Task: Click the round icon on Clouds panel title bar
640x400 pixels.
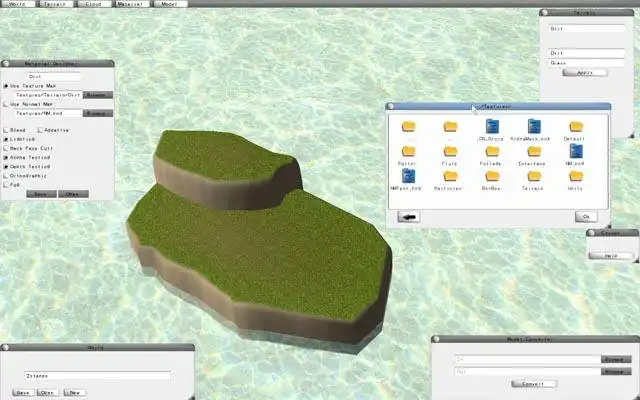Action: tap(591, 233)
